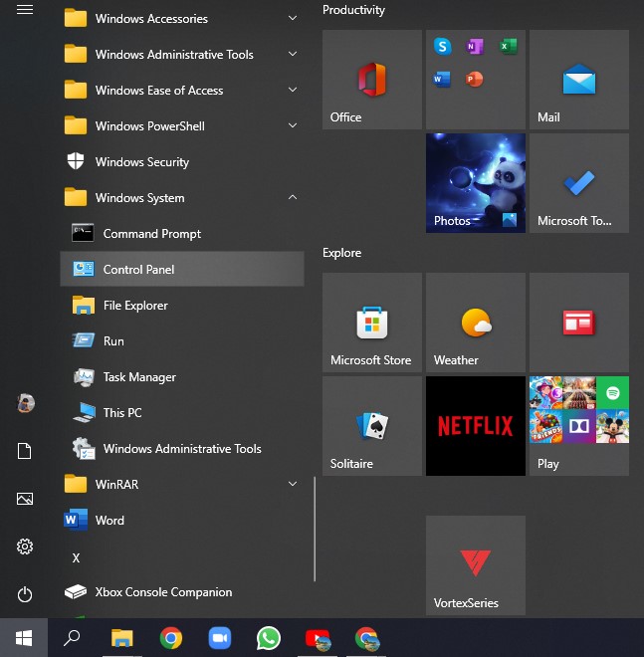
Task: Expand the top-level Windows Administrative Tools folder
Action: pyautogui.click(x=182, y=54)
